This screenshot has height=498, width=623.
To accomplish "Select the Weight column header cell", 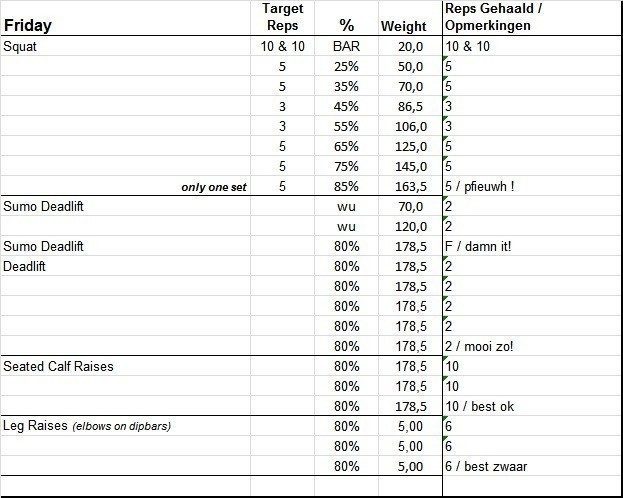I will tap(404, 26).
